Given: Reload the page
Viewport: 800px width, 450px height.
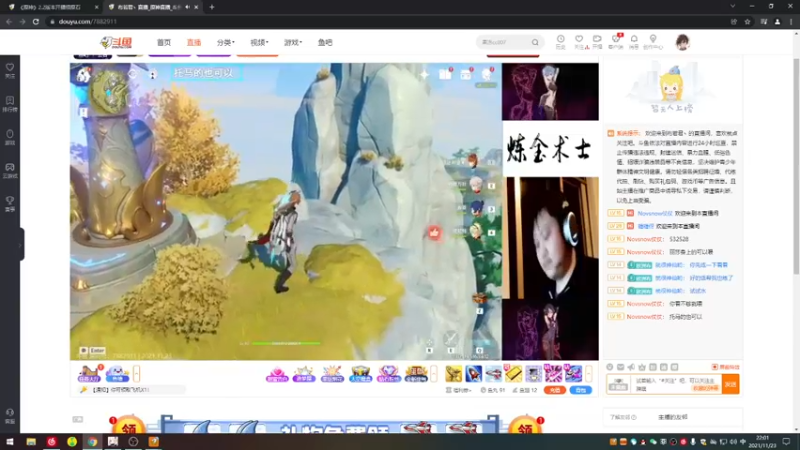Looking at the screenshot, I should (36, 21).
